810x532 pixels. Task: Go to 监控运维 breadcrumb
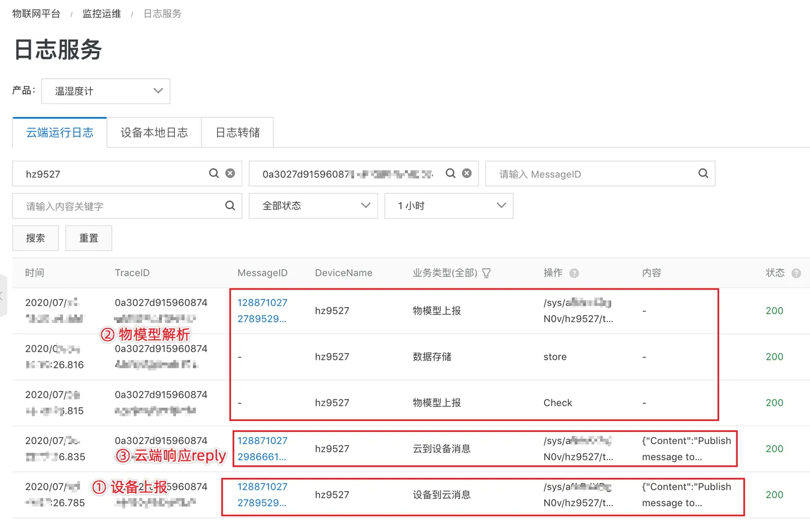[101, 13]
